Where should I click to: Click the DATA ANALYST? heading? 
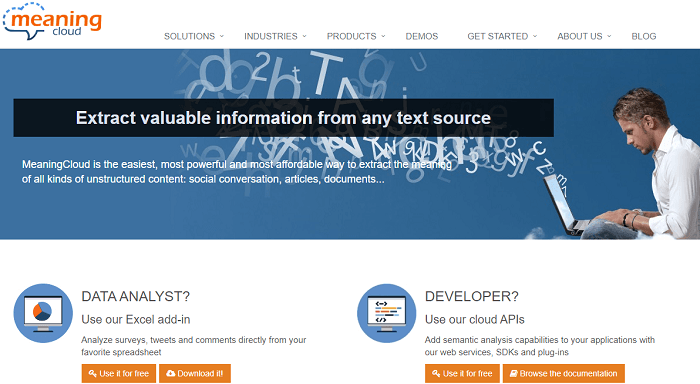coord(136,296)
